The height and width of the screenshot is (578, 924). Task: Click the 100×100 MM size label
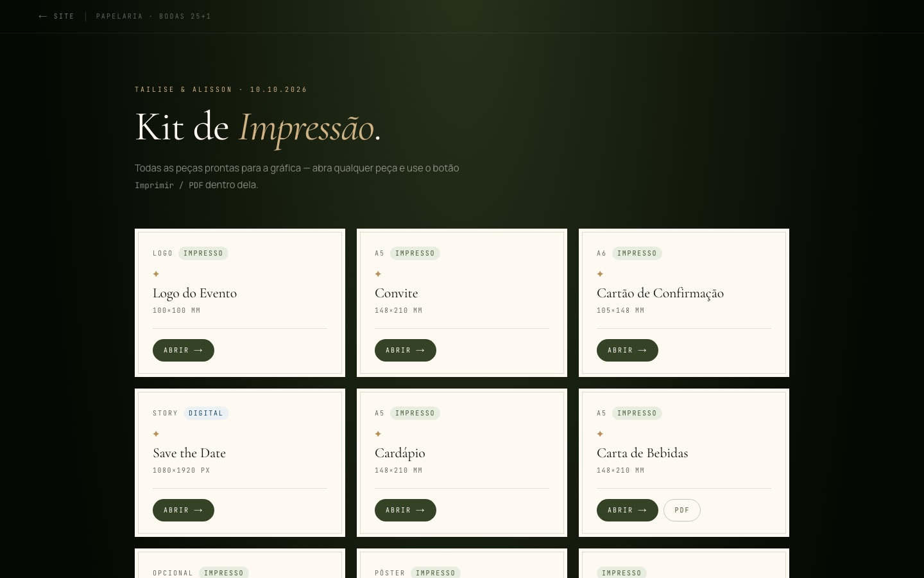[176, 310]
